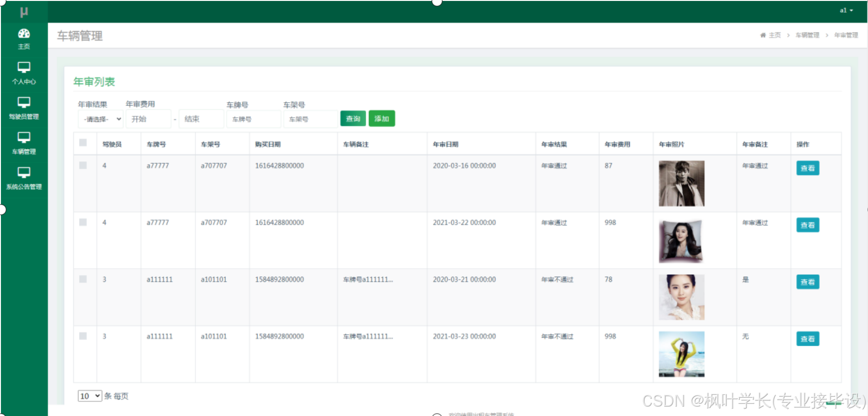868x416 pixels.
Task: Open the photo thumbnail in the 2021-03-23 row
Action: (x=681, y=354)
